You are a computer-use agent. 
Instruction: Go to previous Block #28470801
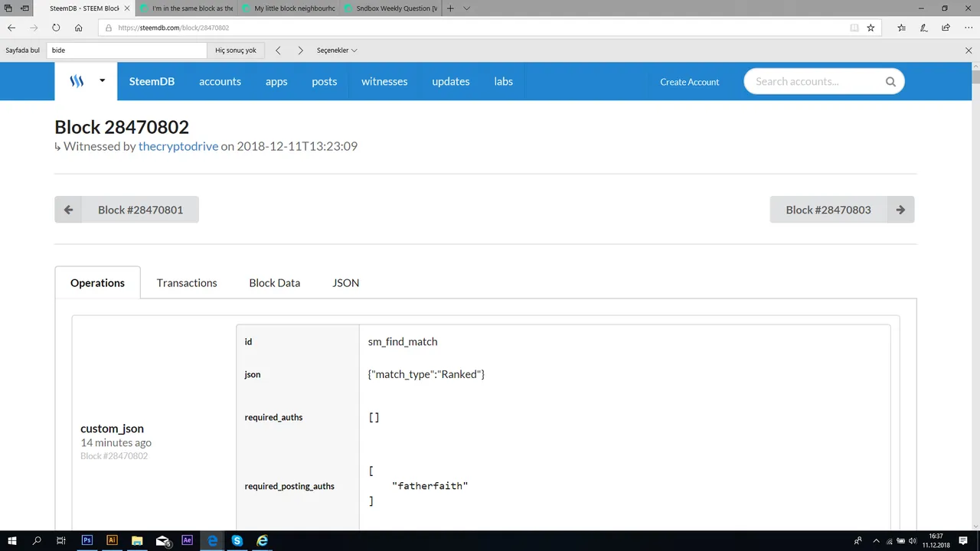126,210
